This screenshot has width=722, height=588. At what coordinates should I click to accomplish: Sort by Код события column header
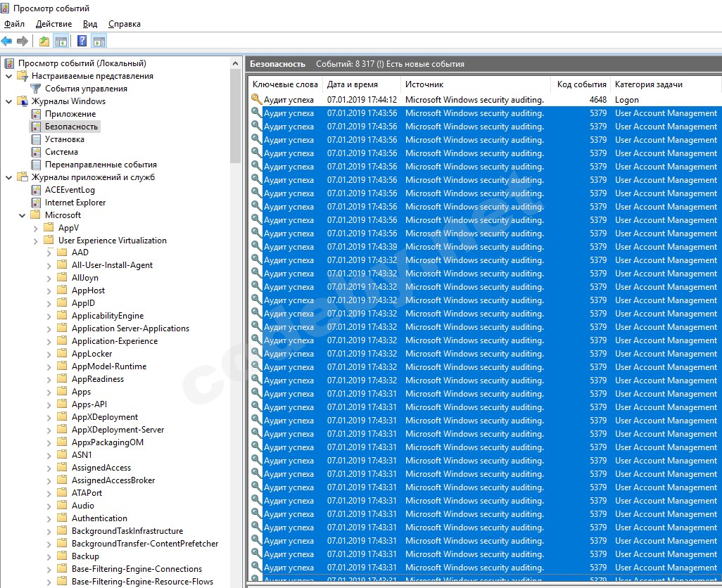(581, 84)
